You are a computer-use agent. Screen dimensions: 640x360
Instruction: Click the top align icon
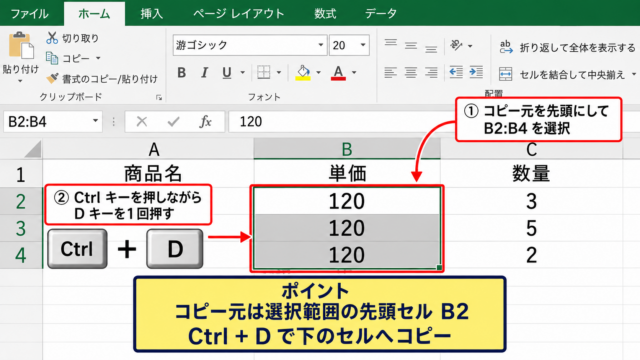click(391, 44)
